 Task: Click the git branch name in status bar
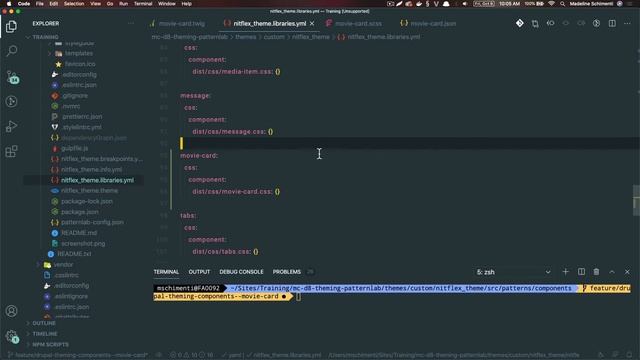click(78, 355)
